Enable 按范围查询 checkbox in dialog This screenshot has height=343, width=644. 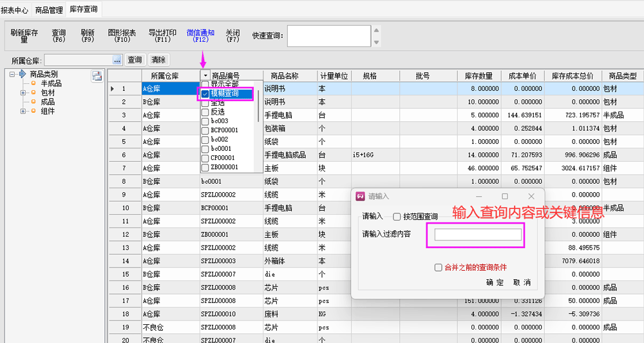click(x=397, y=217)
